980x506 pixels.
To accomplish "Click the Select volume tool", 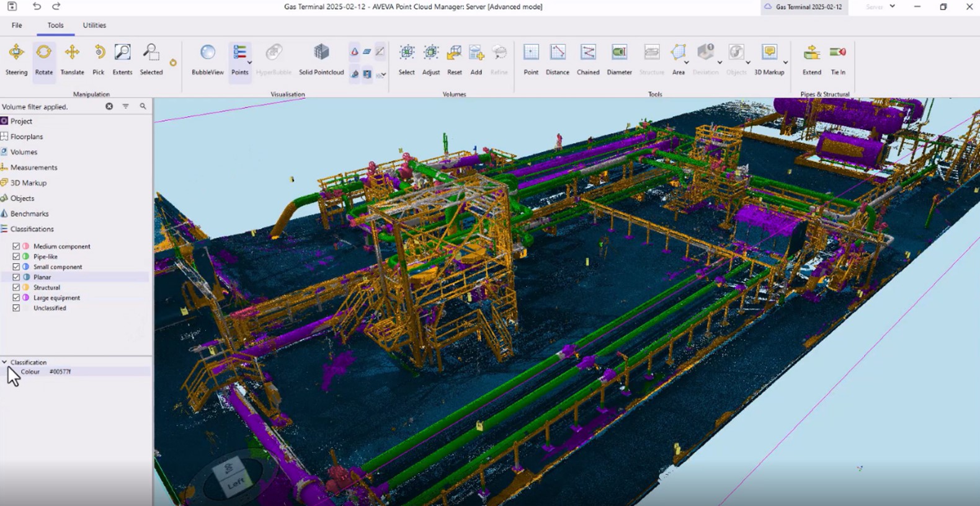I will (x=406, y=60).
